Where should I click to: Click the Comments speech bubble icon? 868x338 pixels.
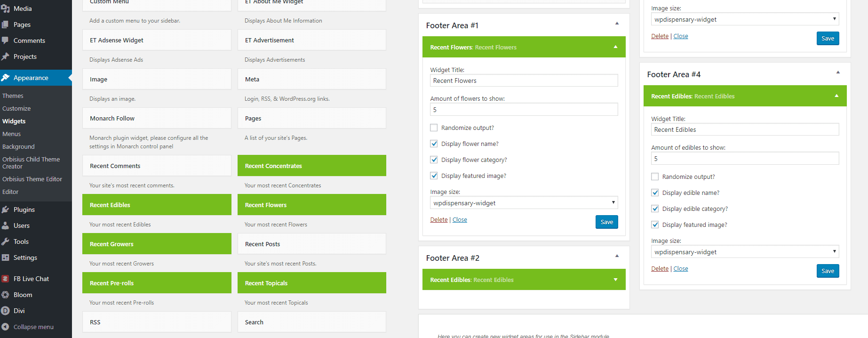pos(5,40)
